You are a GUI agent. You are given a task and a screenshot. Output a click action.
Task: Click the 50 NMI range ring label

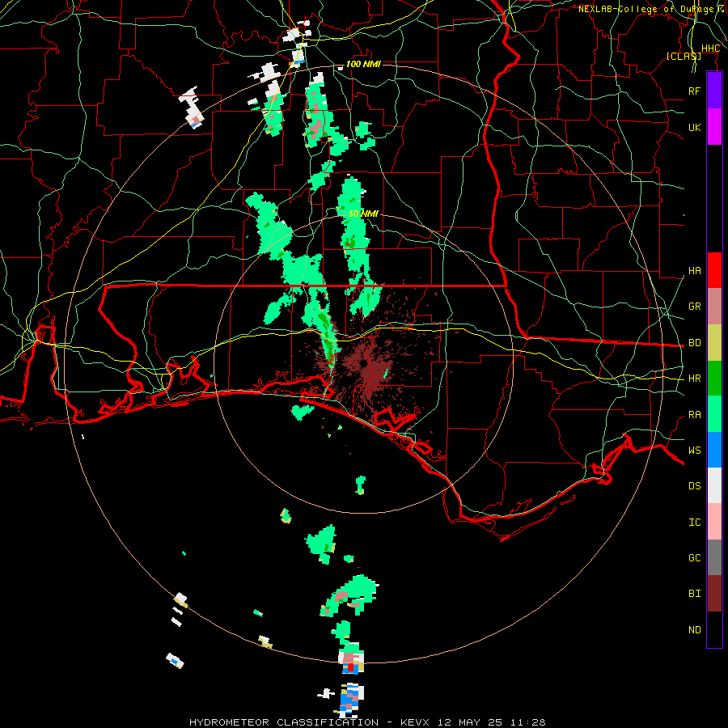click(363, 214)
